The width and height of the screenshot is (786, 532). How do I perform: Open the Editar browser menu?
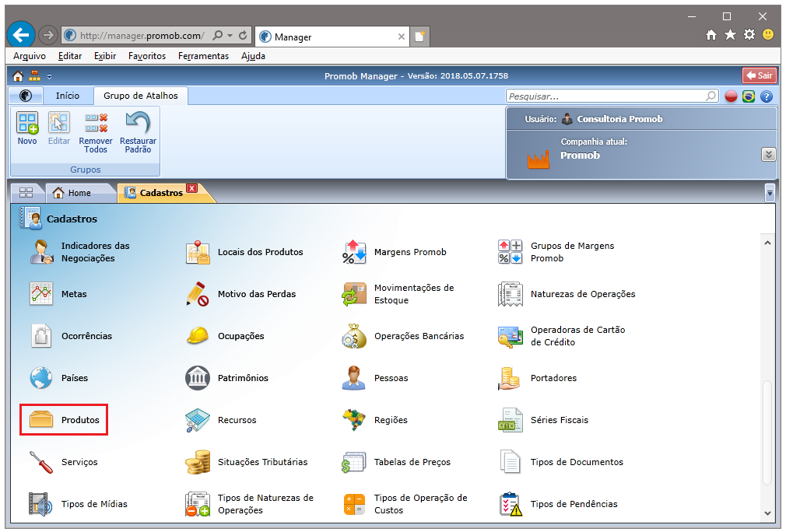pos(70,56)
